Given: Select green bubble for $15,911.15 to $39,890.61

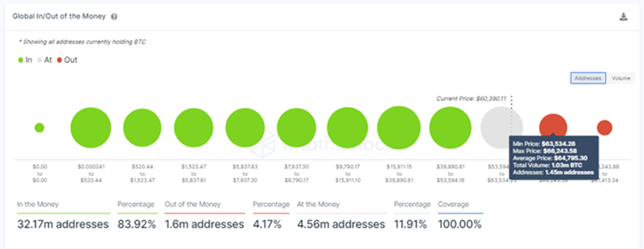Looking at the screenshot, I should click(399, 128).
